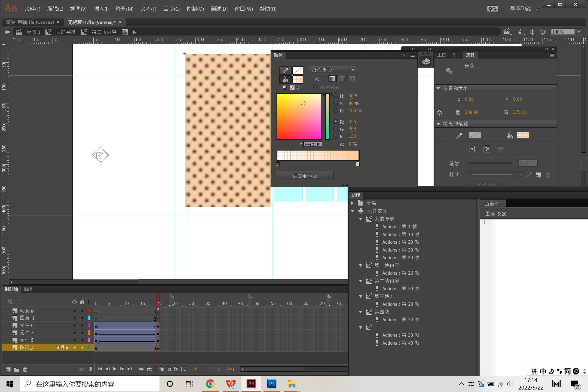Screen dimensions: 588x392
Task: Click the swap stroke and fill colors icon
Action: 299,88
